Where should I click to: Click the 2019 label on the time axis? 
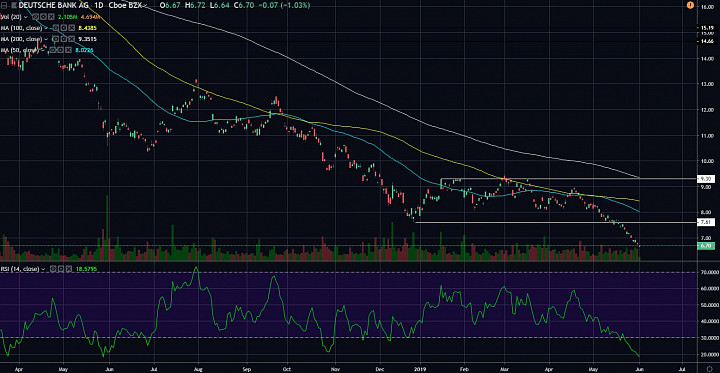pos(421,368)
